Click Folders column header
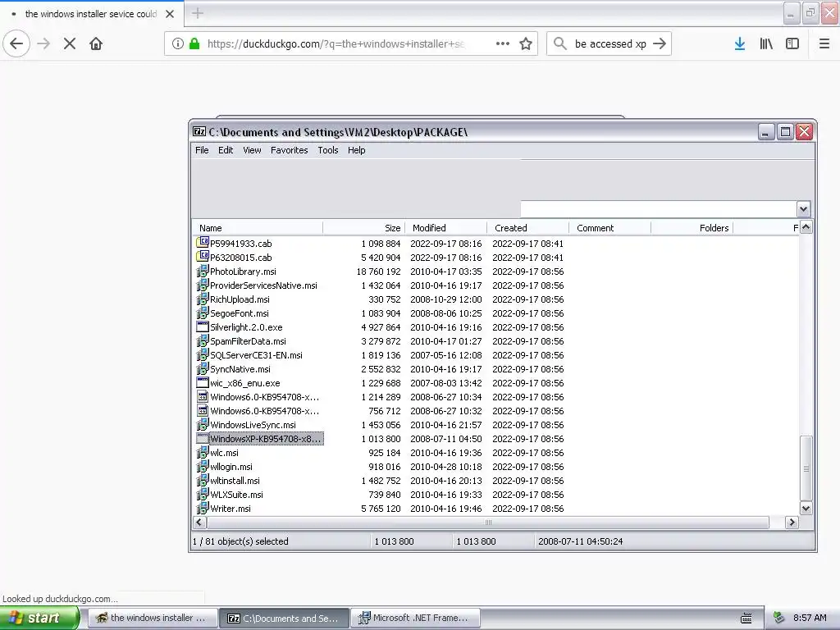Viewport: 840px width, 630px height. point(692,228)
